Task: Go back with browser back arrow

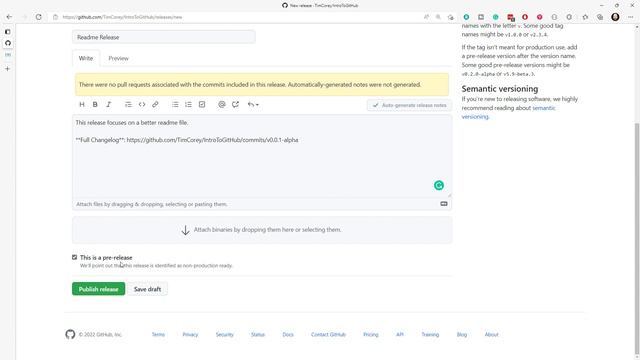Action: pos(9,17)
